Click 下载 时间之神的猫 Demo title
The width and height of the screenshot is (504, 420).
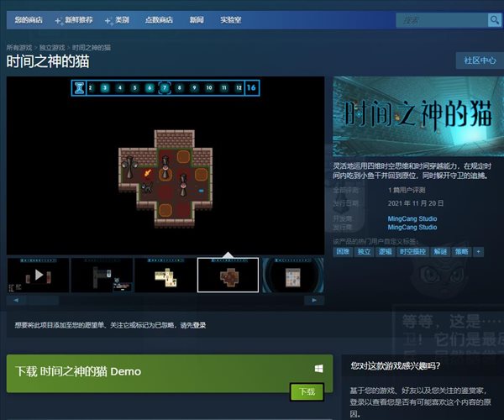pos(78,371)
